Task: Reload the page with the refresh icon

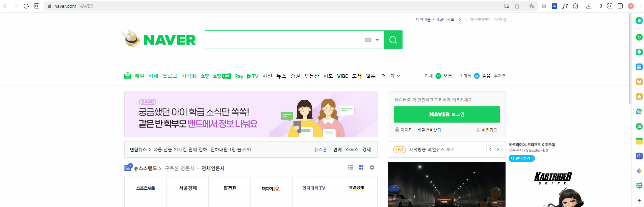Action: [26, 6]
